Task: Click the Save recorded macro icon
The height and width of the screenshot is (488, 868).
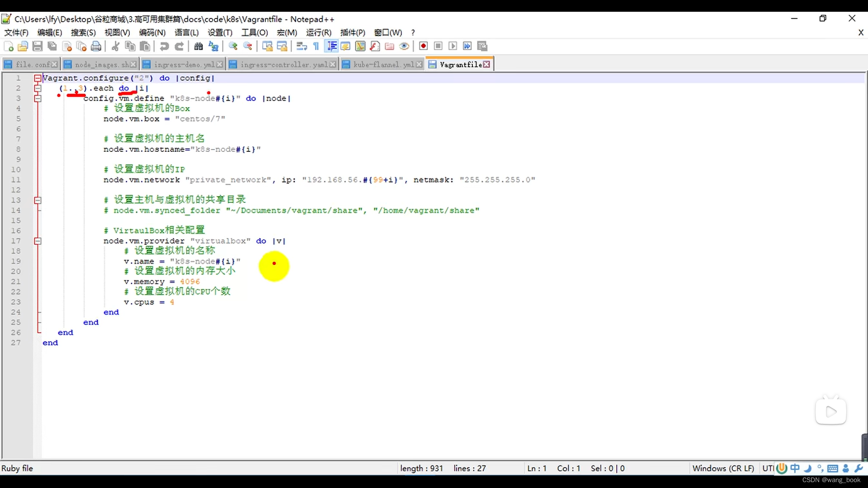Action: [x=482, y=46]
